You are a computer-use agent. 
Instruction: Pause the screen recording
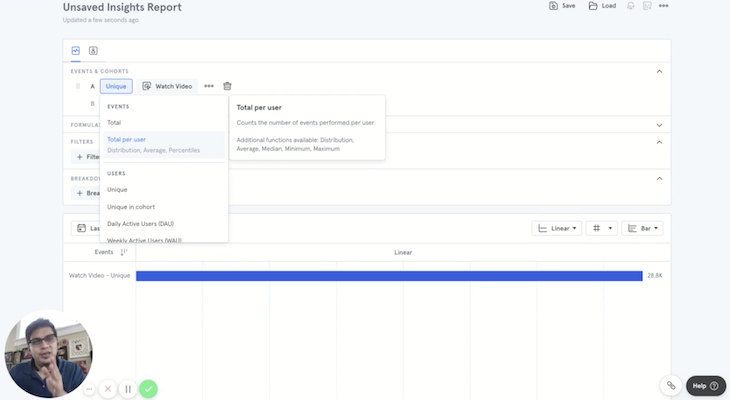128,389
